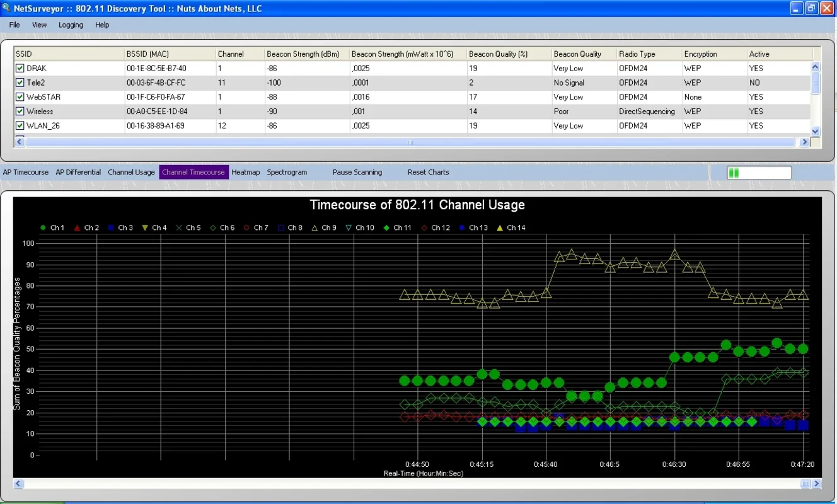Viewport: 837px width, 504px height.
Task: Open the View menu
Action: (40, 25)
